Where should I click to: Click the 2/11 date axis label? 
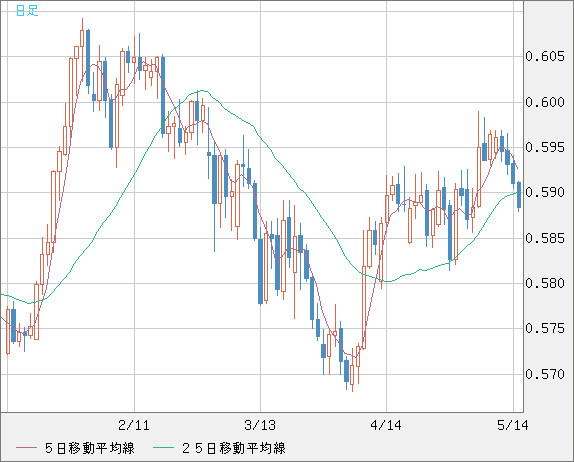coord(134,425)
